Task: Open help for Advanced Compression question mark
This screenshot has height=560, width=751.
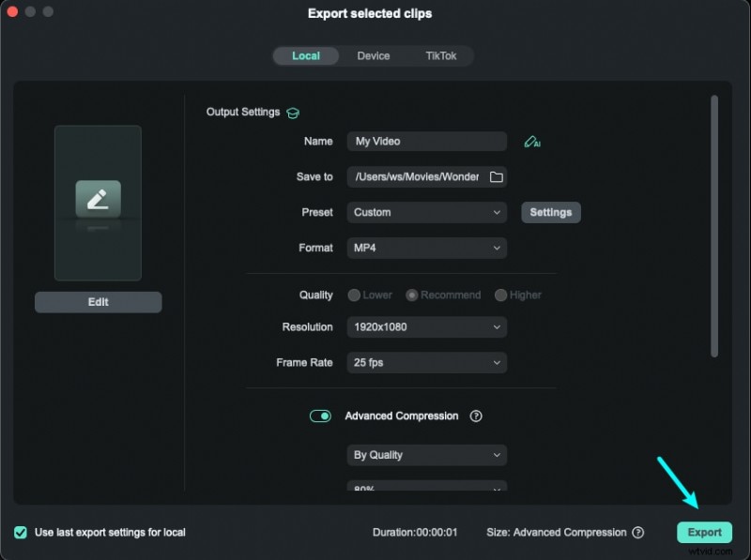Action: click(476, 416)
